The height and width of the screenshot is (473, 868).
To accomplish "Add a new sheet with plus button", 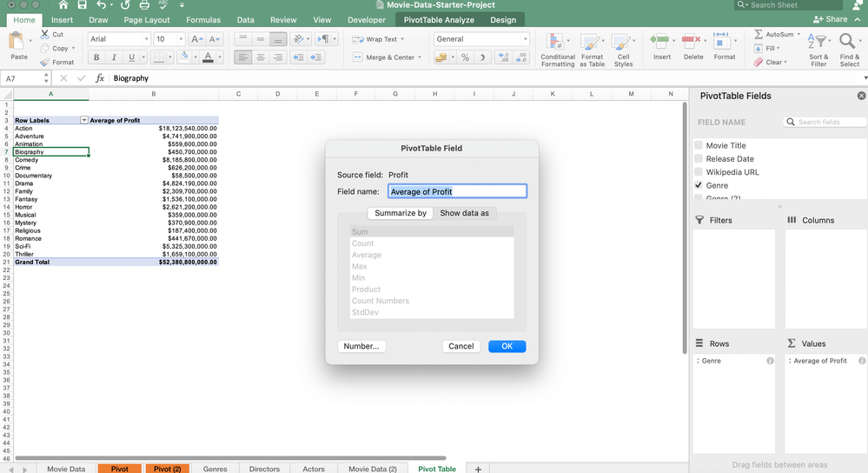I will pos(478,470).
